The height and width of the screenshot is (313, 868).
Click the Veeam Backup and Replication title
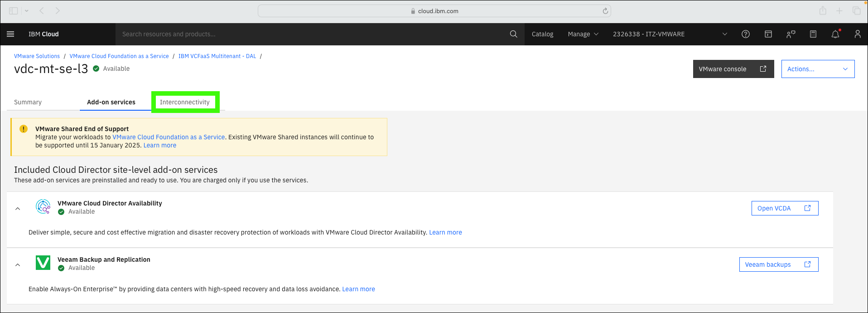pyautogui.click(x=104, y=259)
